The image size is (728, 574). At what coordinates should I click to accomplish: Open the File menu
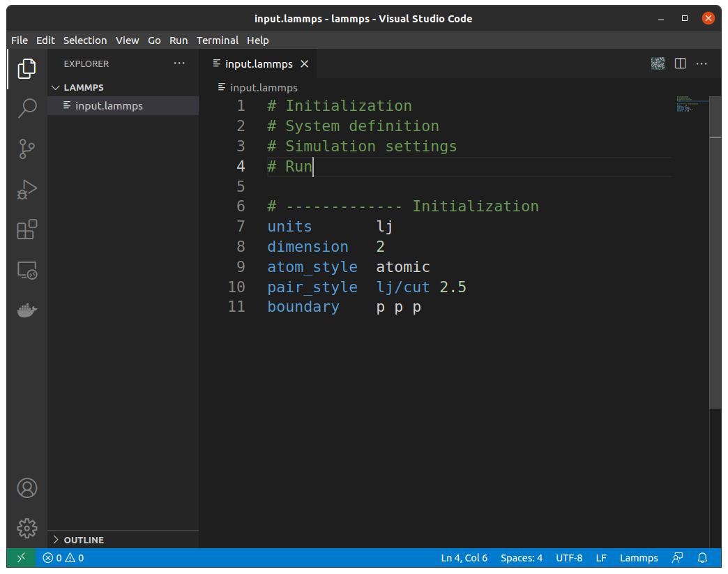[x=20, y=40]
